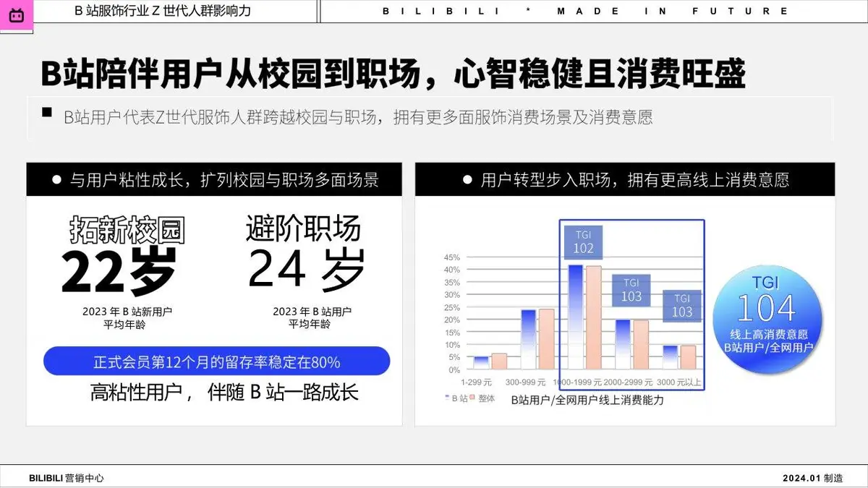Click the black square bullet before subtitle
The image size is (868, 488).
47,112
